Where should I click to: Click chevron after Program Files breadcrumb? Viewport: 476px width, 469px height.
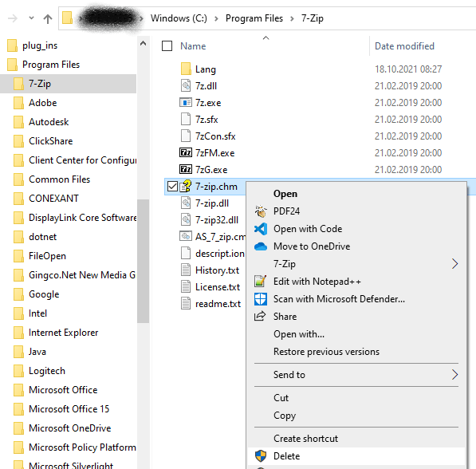[x=292, y=19]
